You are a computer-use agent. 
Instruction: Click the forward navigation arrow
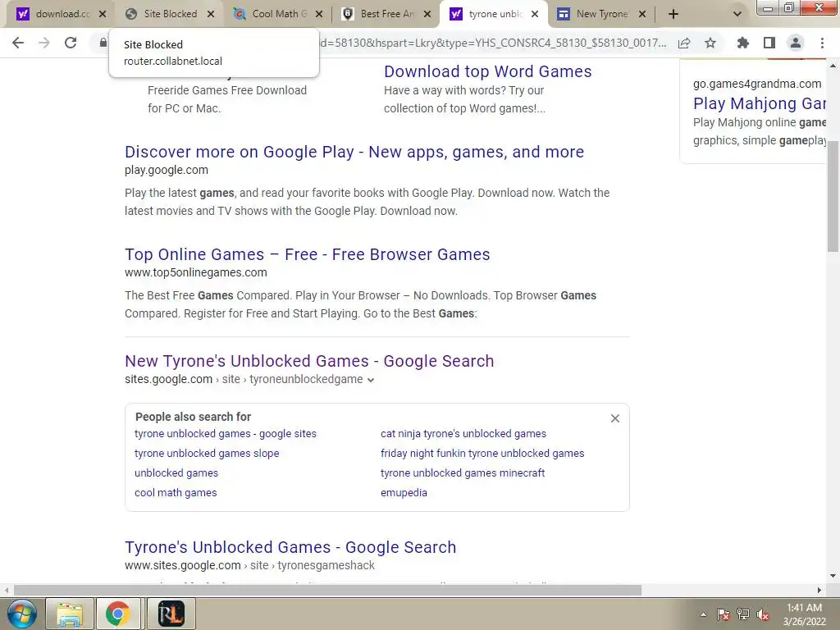(44, 43)
